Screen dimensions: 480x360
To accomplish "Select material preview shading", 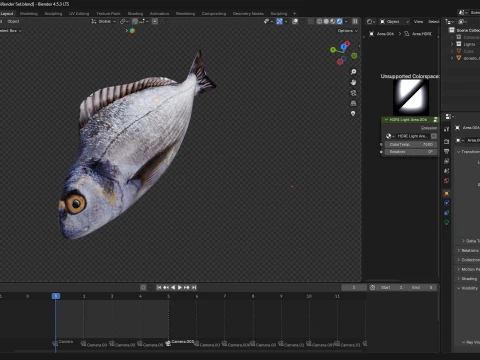I will click(x=333, y=21).
